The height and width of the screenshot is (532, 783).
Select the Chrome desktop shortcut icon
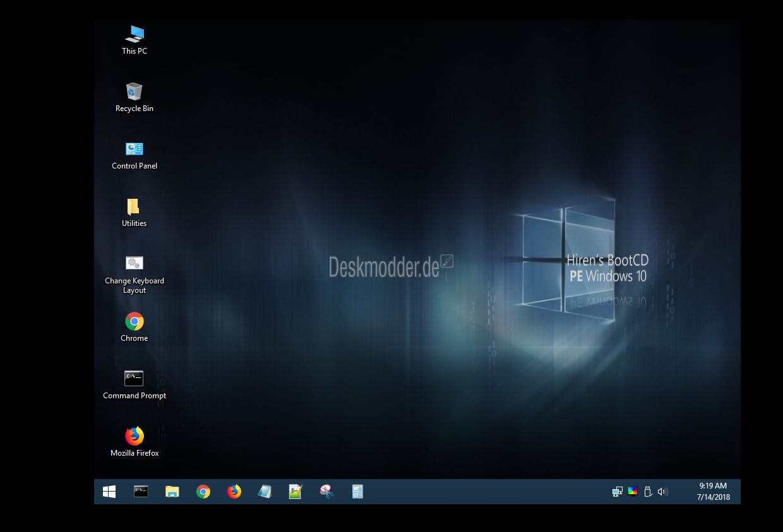click(134, 328)
